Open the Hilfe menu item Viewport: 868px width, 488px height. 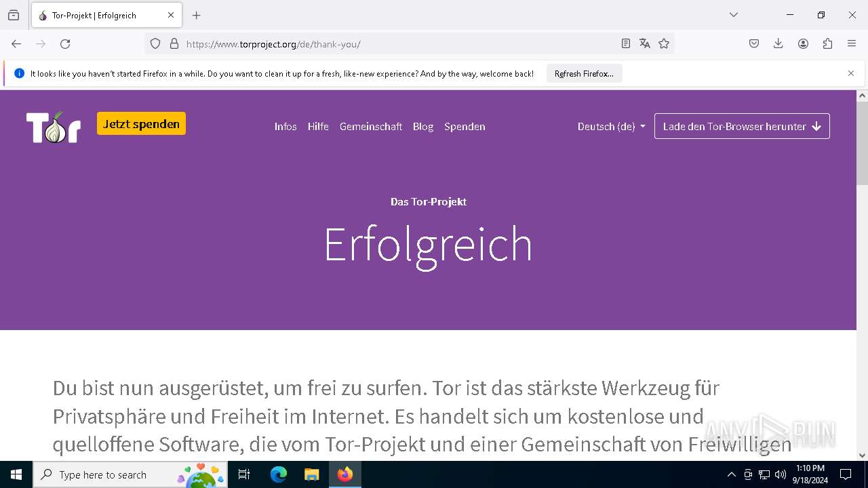click(x=318, y=127)
